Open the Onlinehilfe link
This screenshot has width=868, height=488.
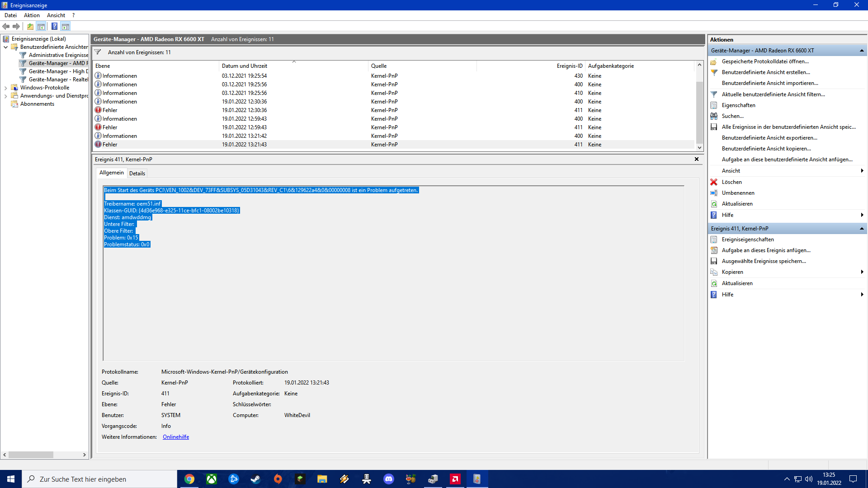pyautogui.click(x=176, y=437)
